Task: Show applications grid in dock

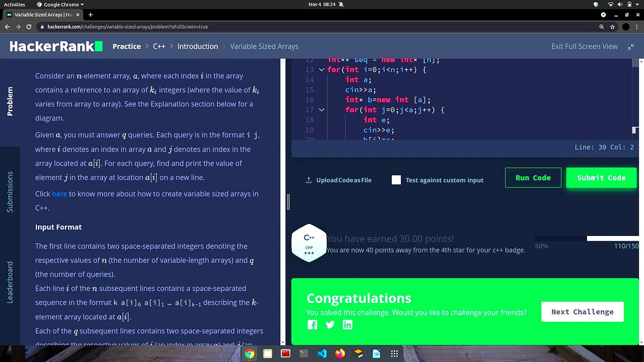Action: 394,353
